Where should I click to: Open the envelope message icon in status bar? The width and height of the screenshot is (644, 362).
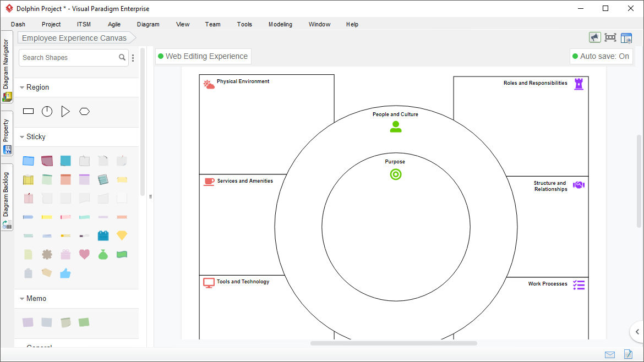pyautogui.click(x=610, y=355)
